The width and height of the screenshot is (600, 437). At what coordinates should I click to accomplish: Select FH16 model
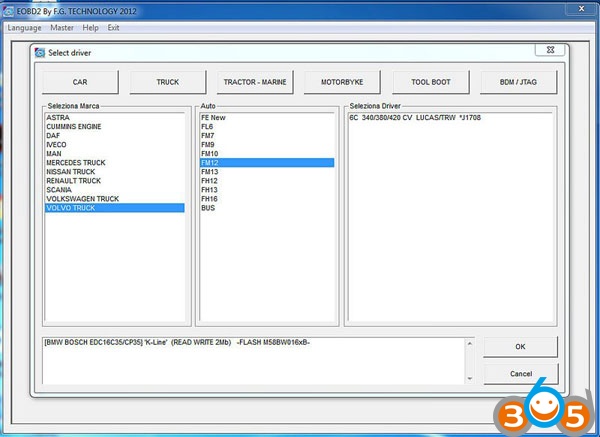coord(267,199)
